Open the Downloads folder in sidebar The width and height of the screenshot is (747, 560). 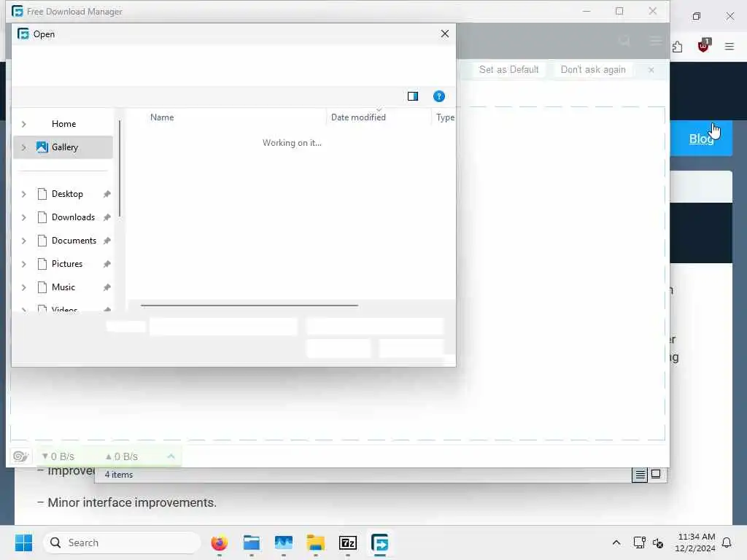point(73,217)
